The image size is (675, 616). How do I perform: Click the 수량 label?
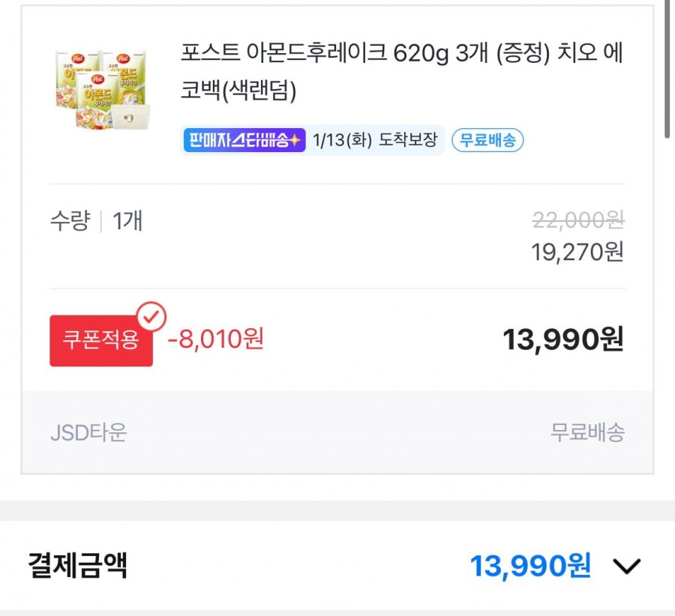70,221
